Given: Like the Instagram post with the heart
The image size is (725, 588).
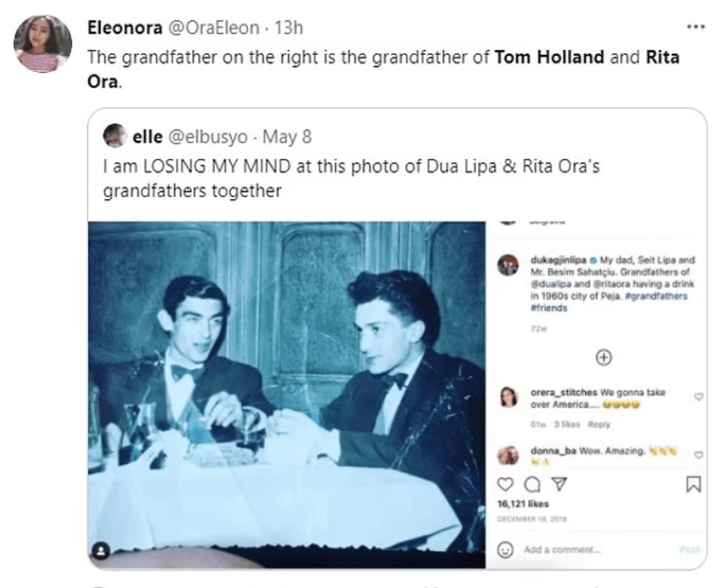Looking at the screenshot, I should [505, 484].
